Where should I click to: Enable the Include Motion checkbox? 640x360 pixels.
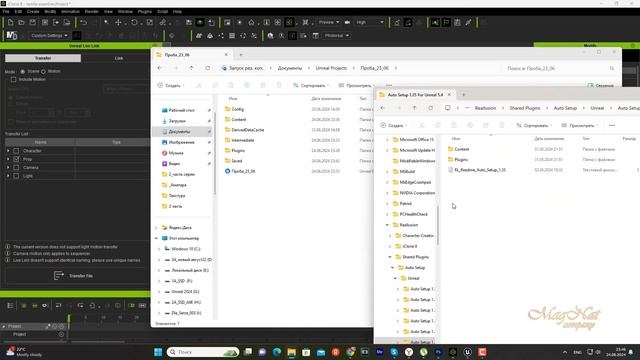tap(13, 79)
